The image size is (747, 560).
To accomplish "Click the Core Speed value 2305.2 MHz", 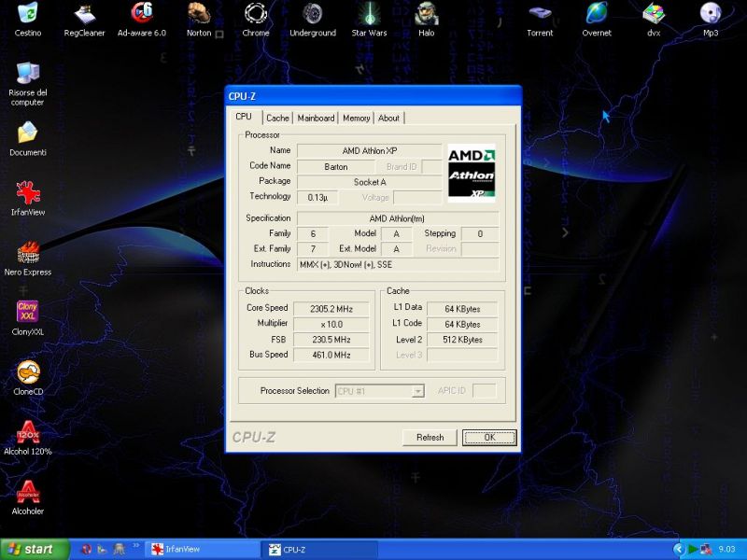I will (x=331, y=309).
